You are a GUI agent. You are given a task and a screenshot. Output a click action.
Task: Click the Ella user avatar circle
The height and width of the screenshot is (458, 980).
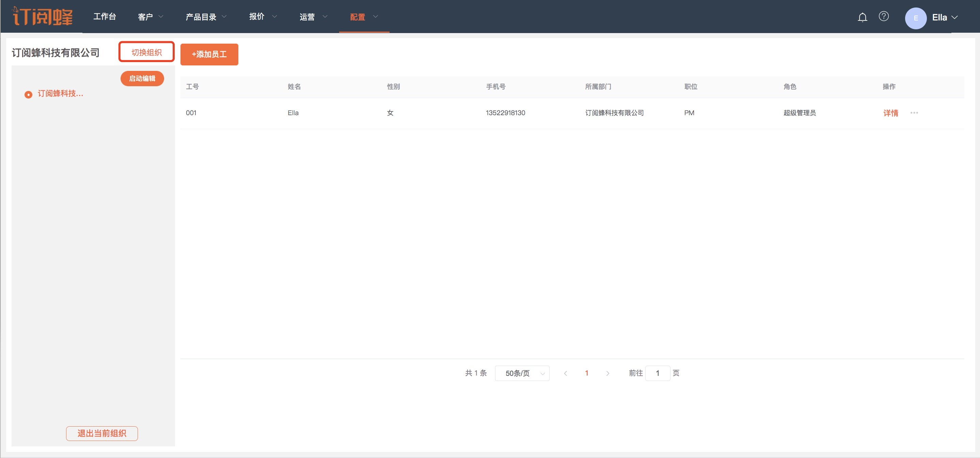pyautogui.click(x=915, y=18)
